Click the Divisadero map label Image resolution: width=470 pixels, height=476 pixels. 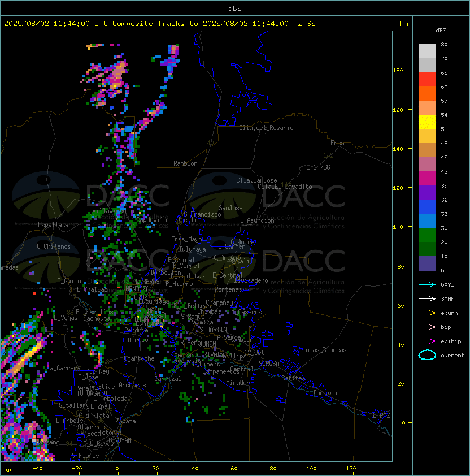pos(251,280)
